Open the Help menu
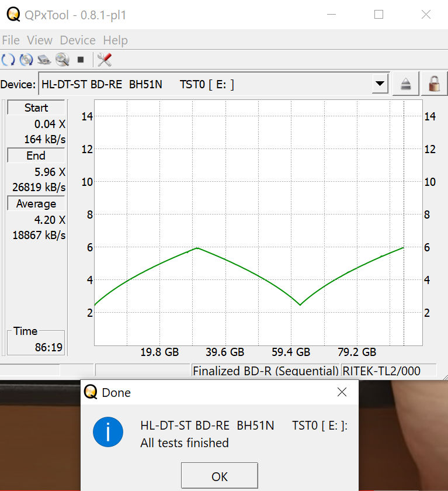Viewport: 448px width, 491px height. pos(115,40)
